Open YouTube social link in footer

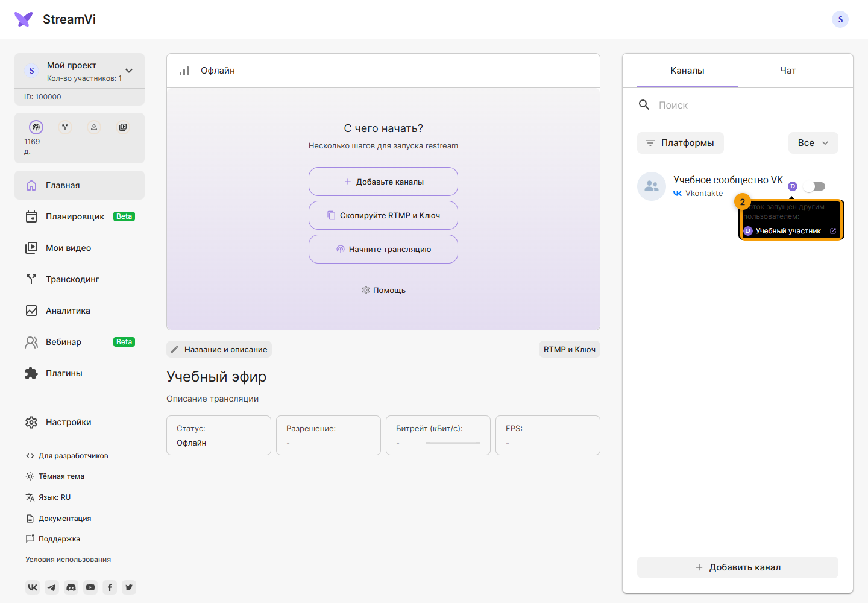[90, 587]
